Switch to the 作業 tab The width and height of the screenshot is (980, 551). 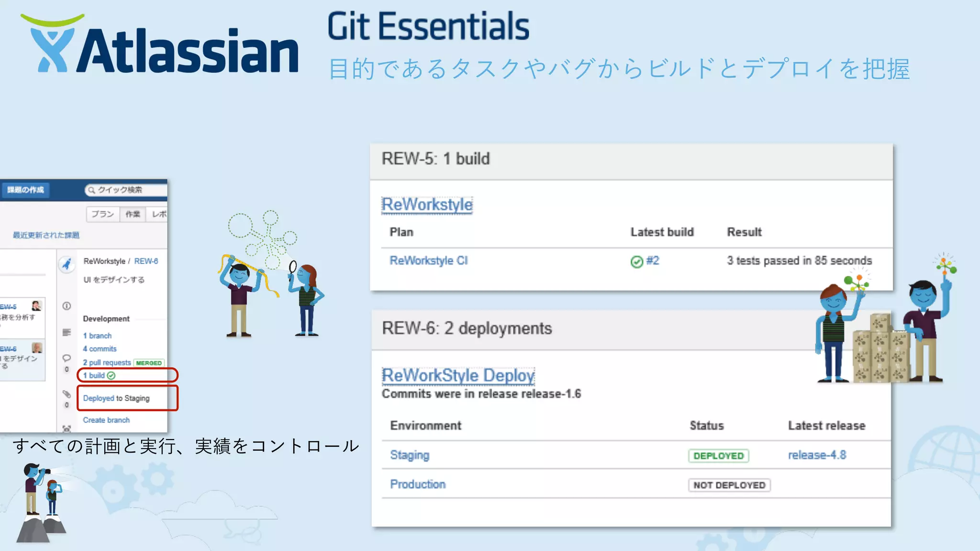[x=133, y=214]
